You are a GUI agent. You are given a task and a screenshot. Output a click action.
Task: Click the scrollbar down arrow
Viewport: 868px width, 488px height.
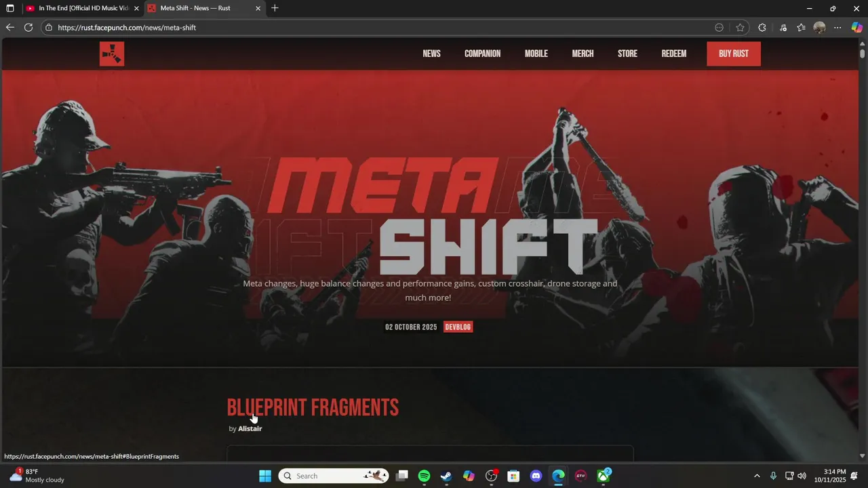863,456
